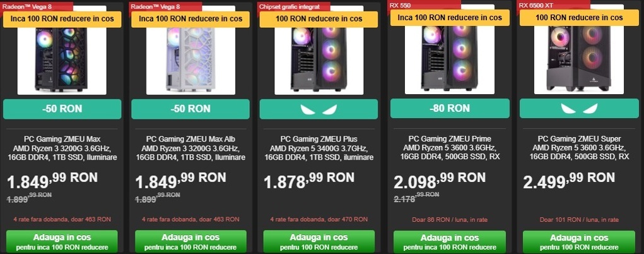The height and width of the screenshot is (254, 644).
Task: Click the eyes icon bar under ZMEU Plus
Action: click(319, 109)
